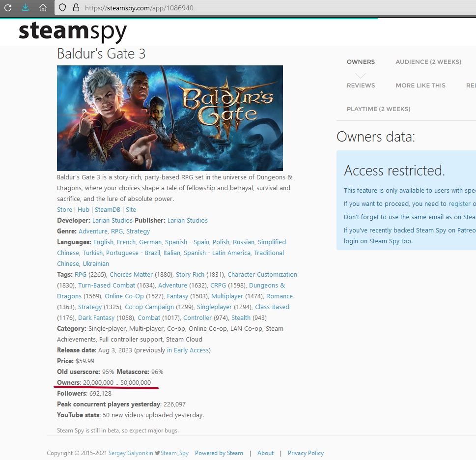Viewport: 476px width, 460px height.
Task: Open the Steam_Spy Twitter link
Action: coord(174,453)
